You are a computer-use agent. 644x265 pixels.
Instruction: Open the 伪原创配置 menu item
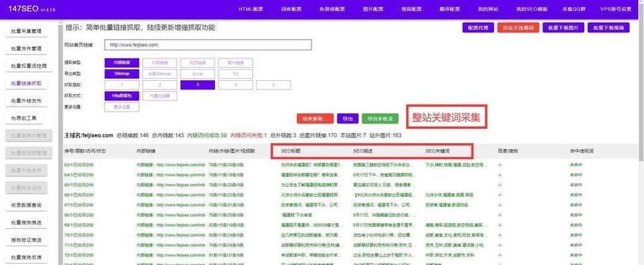pos(332,9)
